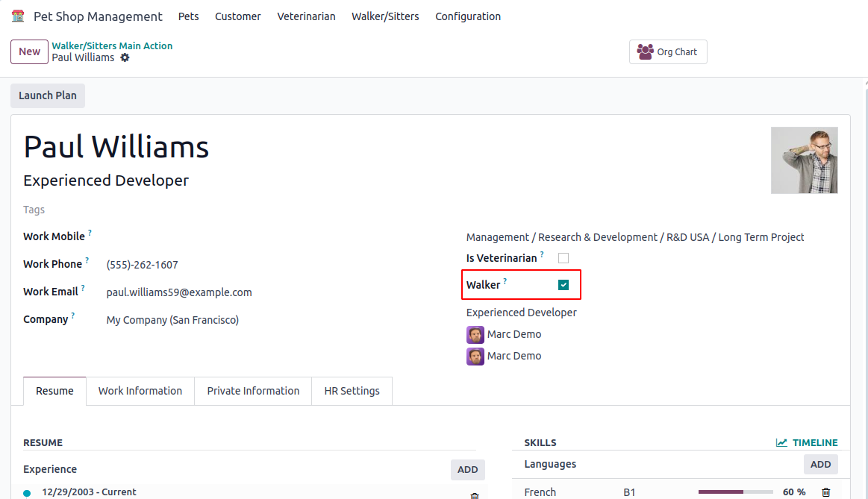Enable the Is Veterinarian checkbox
This screenshot has height=499, width=868.
563,258
